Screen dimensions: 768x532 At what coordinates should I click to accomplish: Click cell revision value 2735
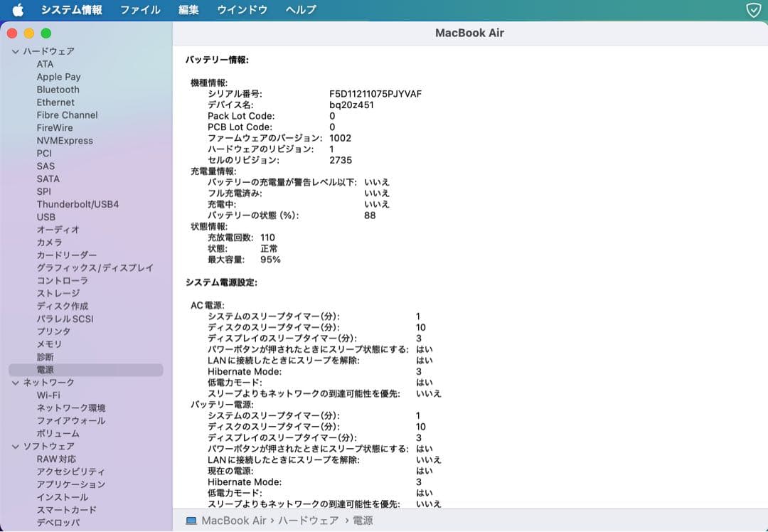point(341,160)
